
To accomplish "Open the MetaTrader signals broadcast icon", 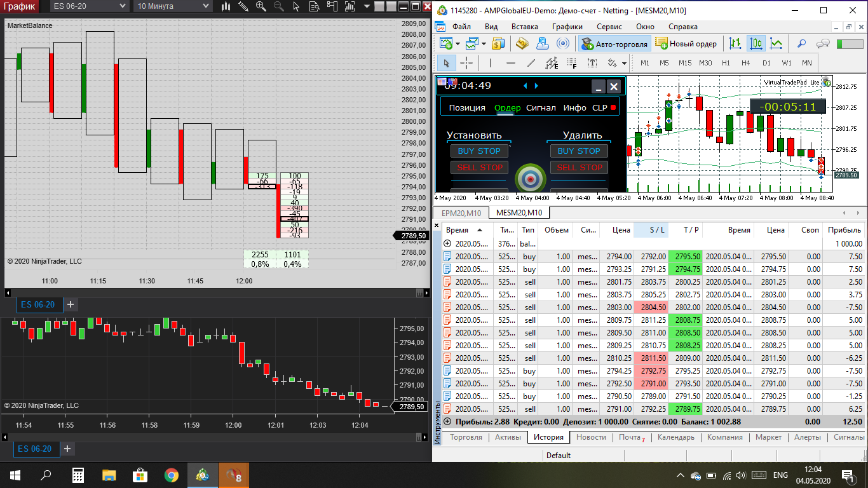I will tap(563, 43).
